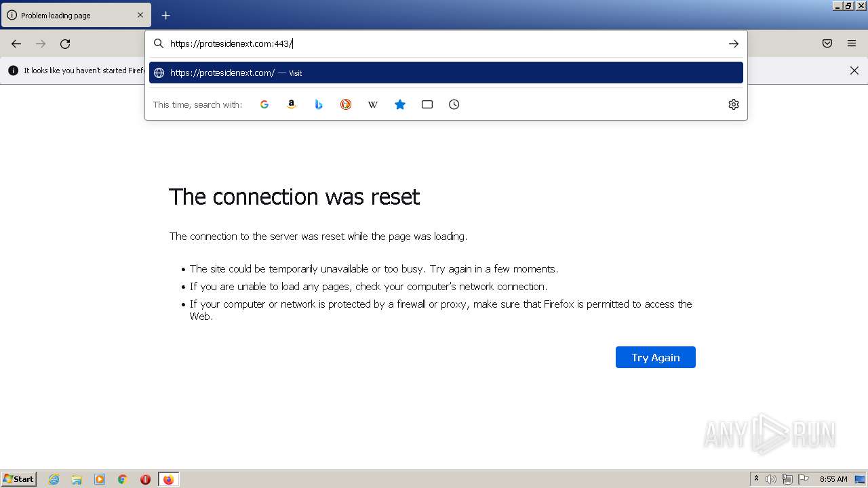
Task: Visit protesidenext.com suggestion
Action: click(x=446, y=73)
